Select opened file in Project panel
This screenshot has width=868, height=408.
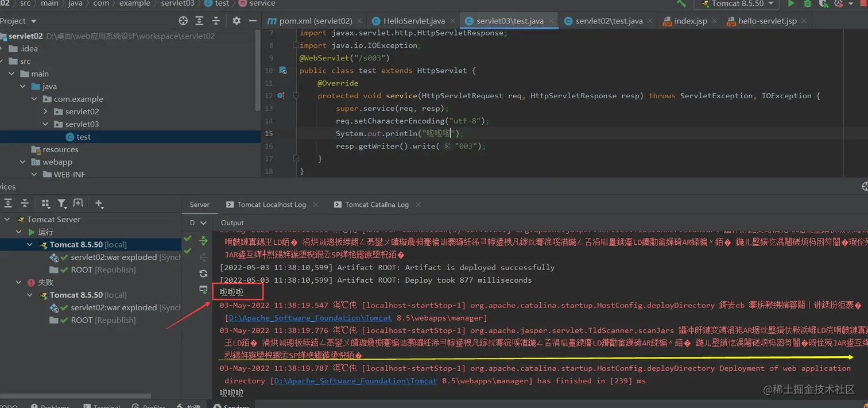[x=183, y=21]
